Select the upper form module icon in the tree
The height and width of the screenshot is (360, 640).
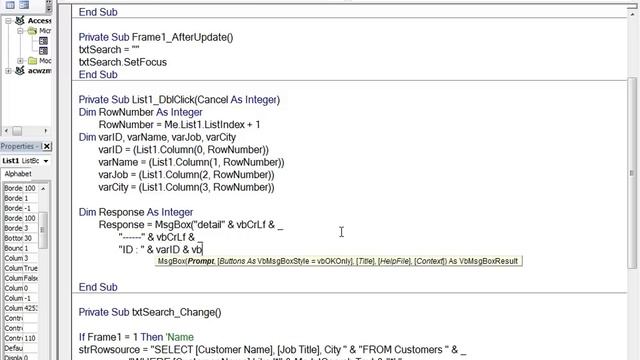pos(43,41)
